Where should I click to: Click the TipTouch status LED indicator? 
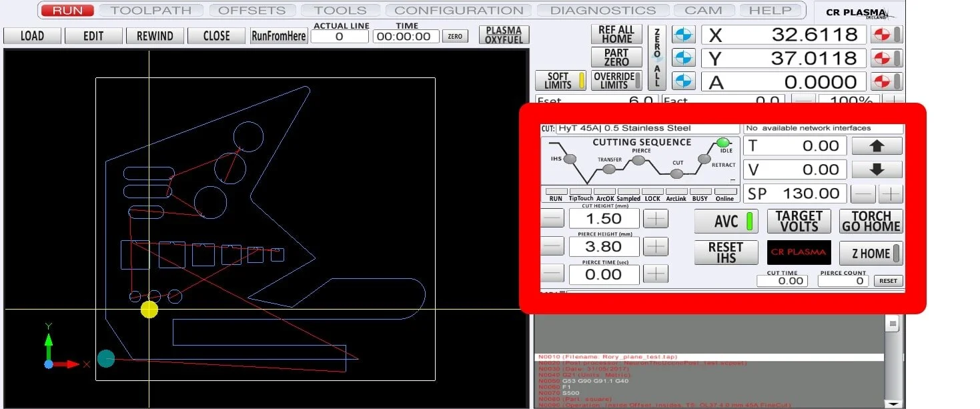pos(580,191)
